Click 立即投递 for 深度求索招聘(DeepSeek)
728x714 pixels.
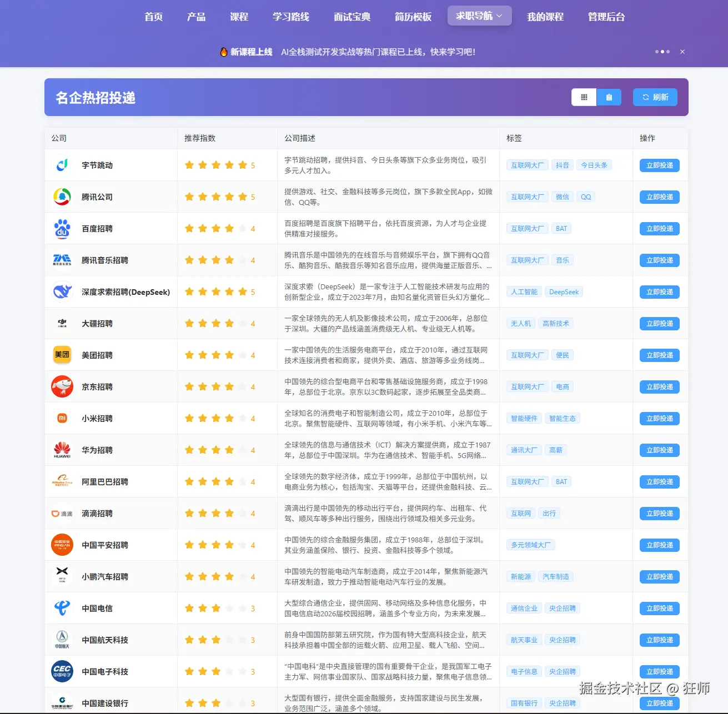point(660,292)
